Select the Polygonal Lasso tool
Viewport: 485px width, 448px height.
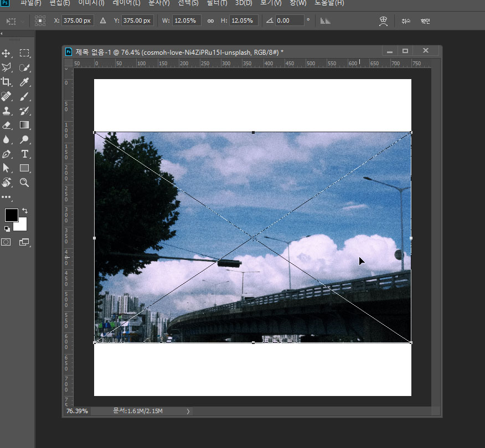[x=6, y=67]
